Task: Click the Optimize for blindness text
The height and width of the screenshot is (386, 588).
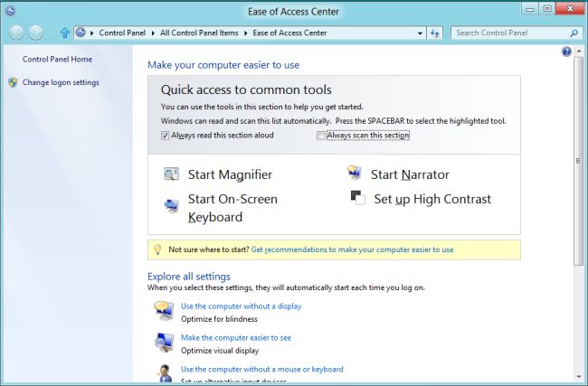Action: 220,319
